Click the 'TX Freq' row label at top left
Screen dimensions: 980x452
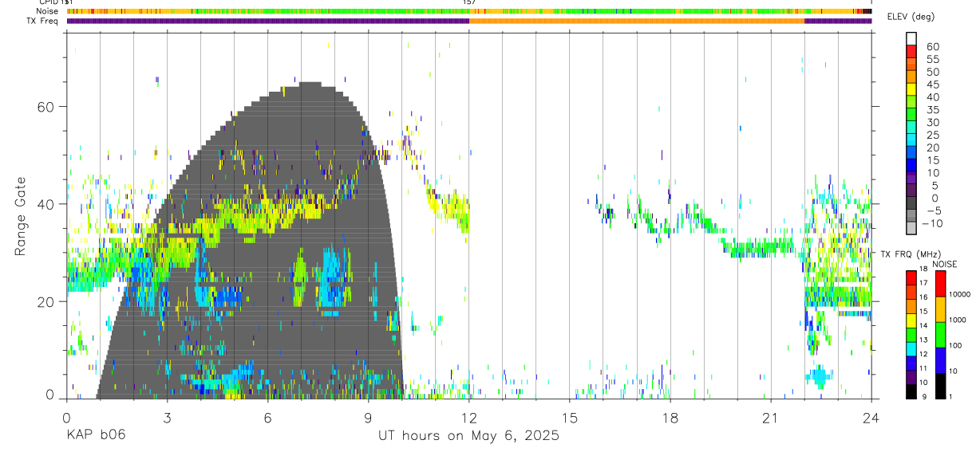tap(41, 21)
